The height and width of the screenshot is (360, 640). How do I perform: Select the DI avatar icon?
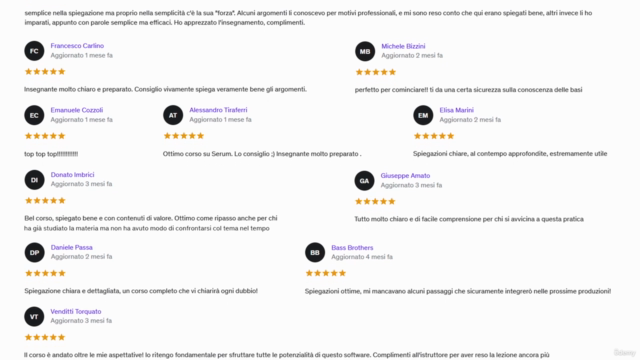[34, 180]
